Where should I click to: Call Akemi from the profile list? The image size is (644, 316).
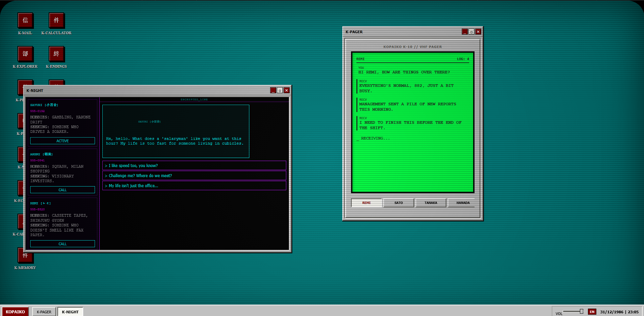pyautogui.click(x=62, y=190)
